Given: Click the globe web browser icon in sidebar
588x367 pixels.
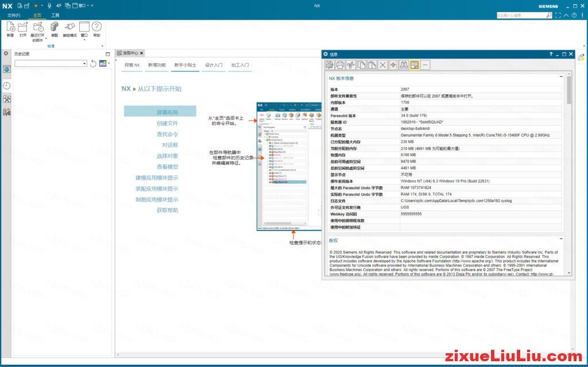Looking at the screenshot, I should pyautogui.click(x=7, y=69).
